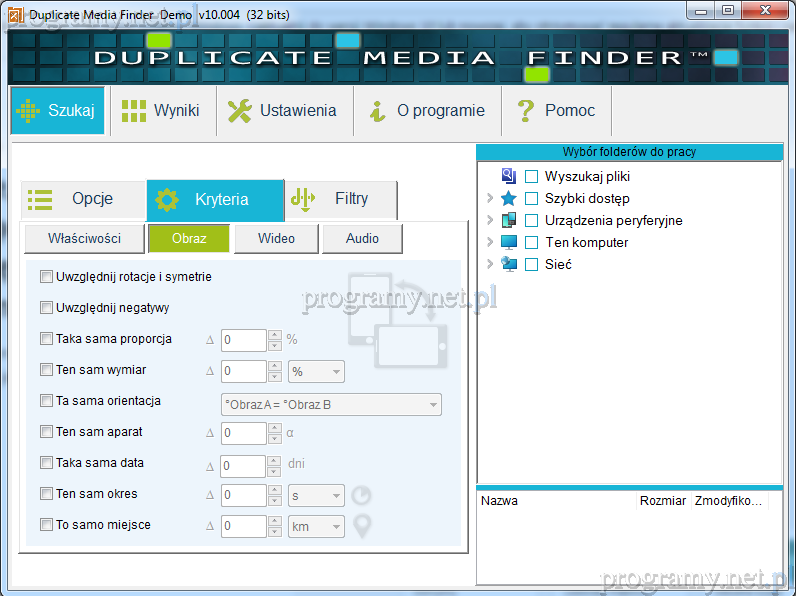Check the Ten sam aparat option
Viewport: 796px width, 596px height.
coord(46,432)
